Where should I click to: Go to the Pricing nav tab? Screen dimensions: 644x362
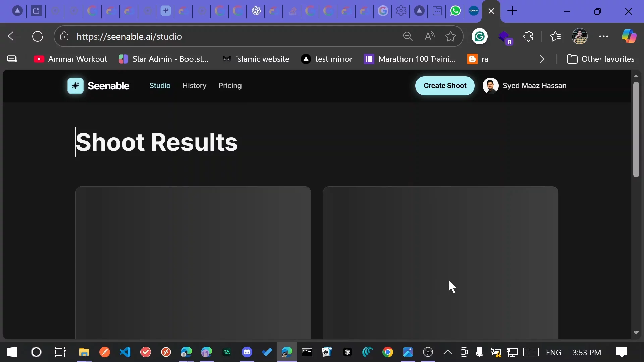coord(230,86)
